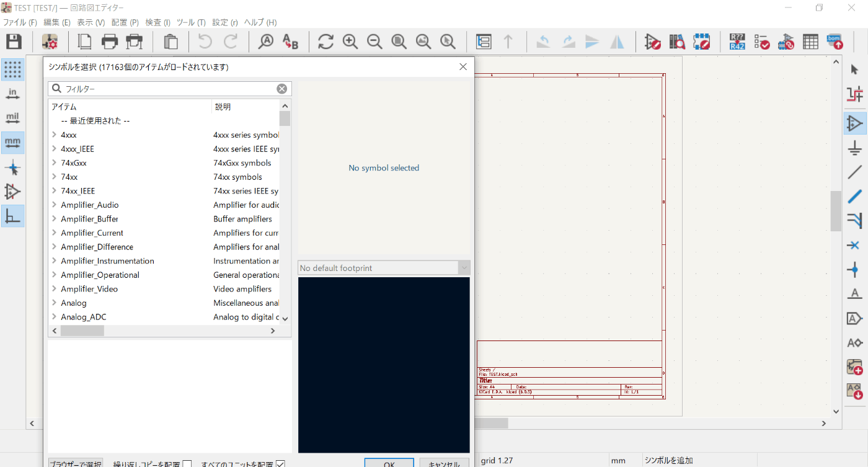Image resolution: width=868 pixels, height=467 pixels.
Task: Zoom in on the schematic
Action: point(350,42)
